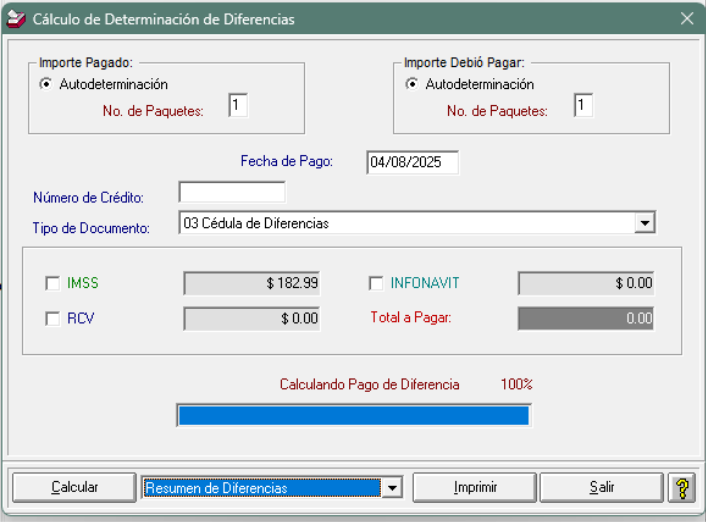Screen dimensions: 706x522
Task: Click the INFONAVIT amount field showing $ 0.00
Action: coord(586,283)
